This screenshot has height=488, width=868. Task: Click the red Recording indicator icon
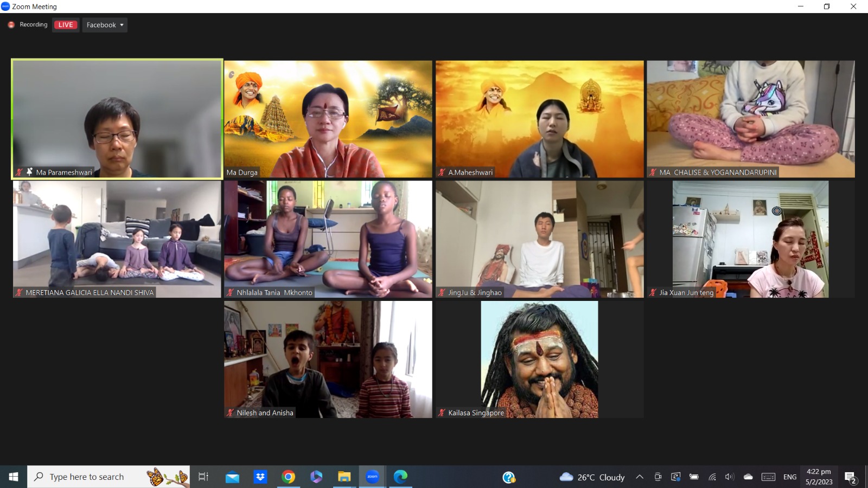(x=11, y=25)
